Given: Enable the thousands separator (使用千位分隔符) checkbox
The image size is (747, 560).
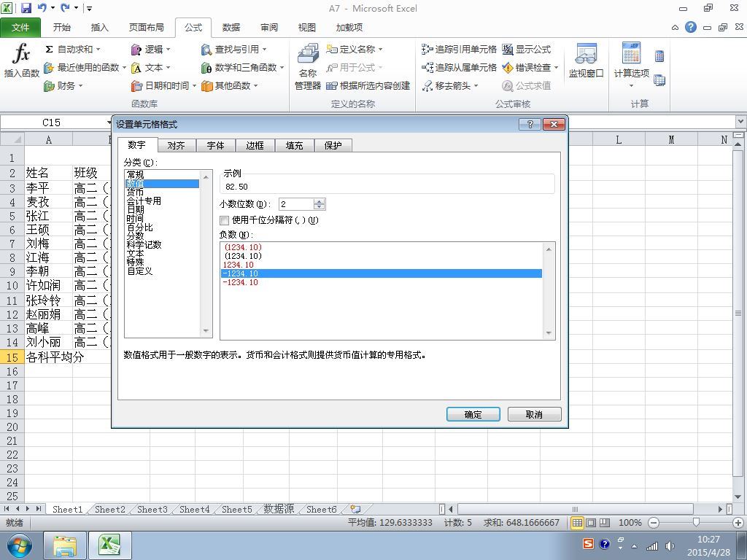Looking at the screenshot, I should click(225, 220).
